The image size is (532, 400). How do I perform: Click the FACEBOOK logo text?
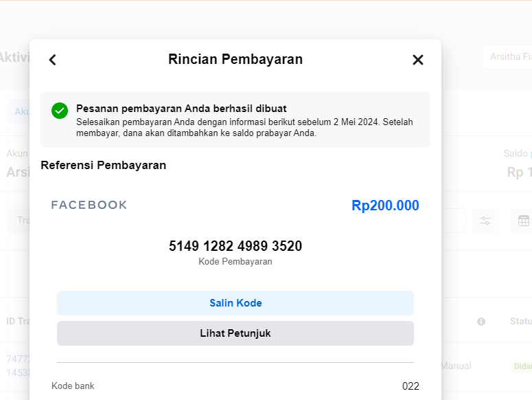[89, 205]
